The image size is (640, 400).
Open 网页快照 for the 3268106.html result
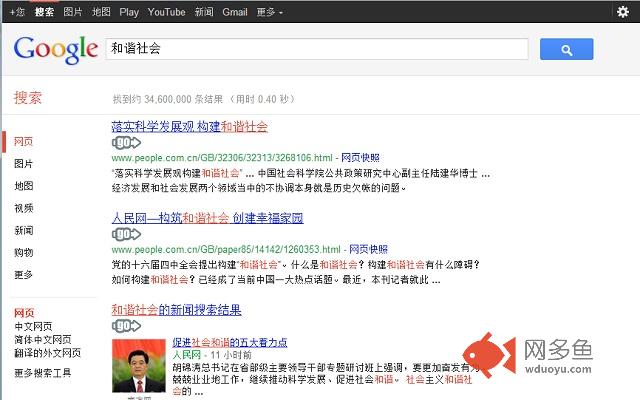[x=360, y=158]
